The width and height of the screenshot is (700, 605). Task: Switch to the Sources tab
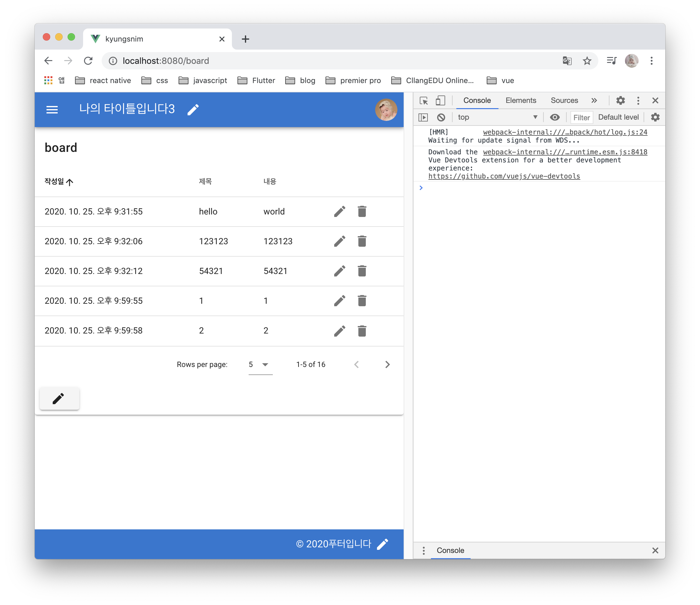coord(564,100)
